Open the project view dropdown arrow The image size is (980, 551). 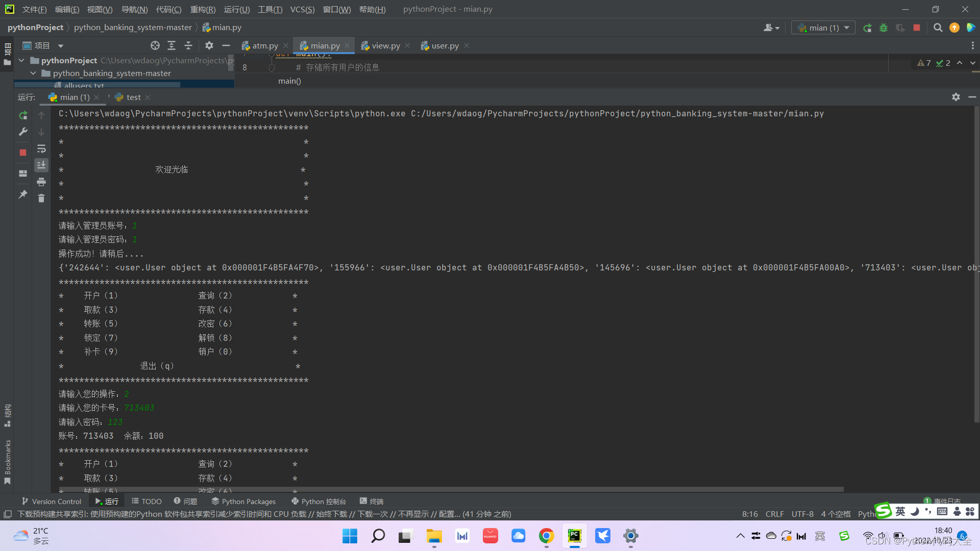61,46
